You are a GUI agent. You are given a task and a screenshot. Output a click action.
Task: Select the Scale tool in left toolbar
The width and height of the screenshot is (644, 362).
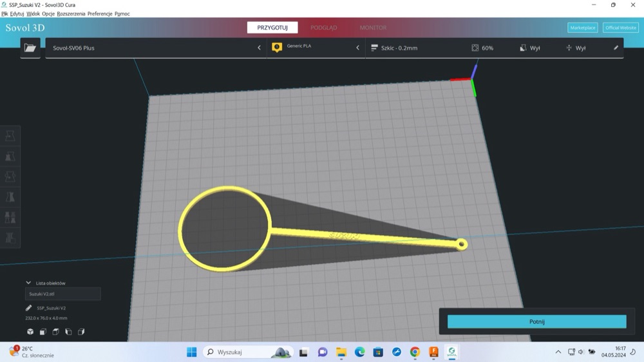tap(10, 156)
